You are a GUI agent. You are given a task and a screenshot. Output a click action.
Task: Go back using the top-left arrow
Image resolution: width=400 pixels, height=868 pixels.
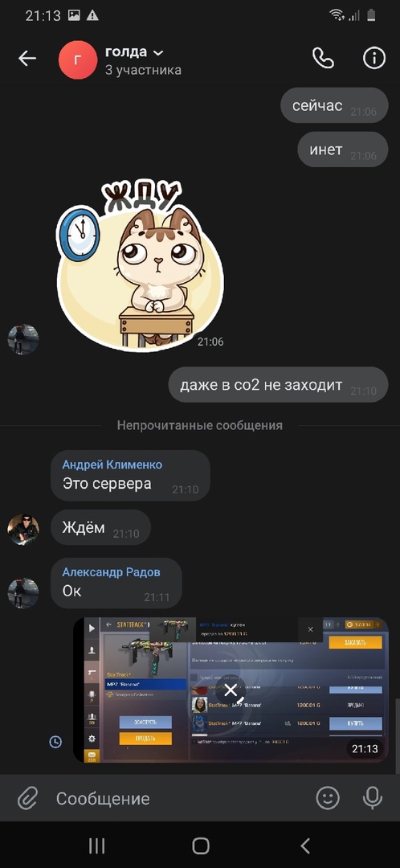(27, 58)
